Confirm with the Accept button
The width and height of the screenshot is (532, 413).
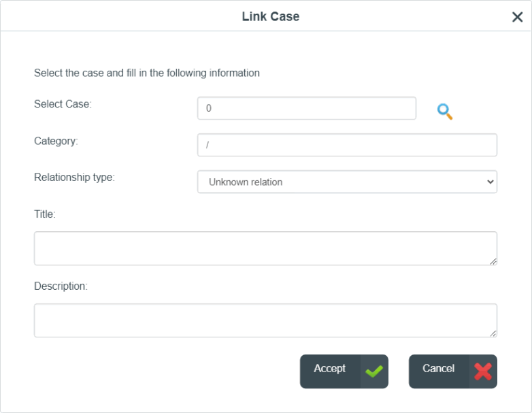pyautogui.click(x=344, y=371)
